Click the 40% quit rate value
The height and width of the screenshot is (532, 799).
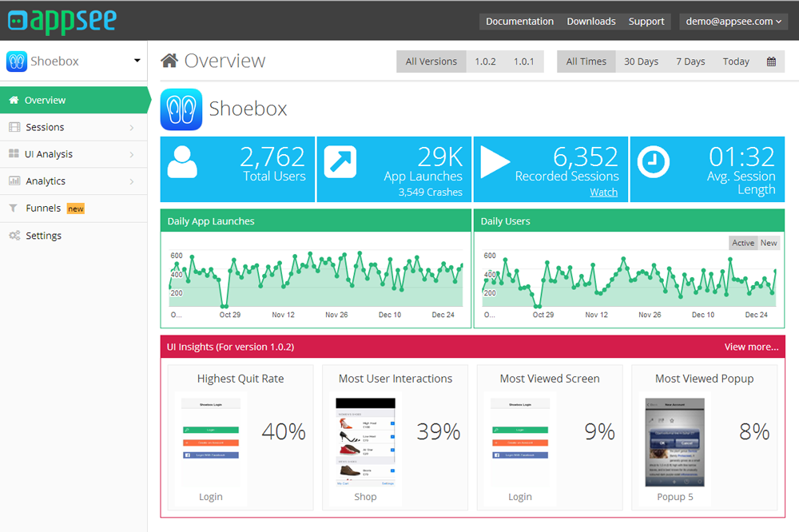[x=284, y=431]
